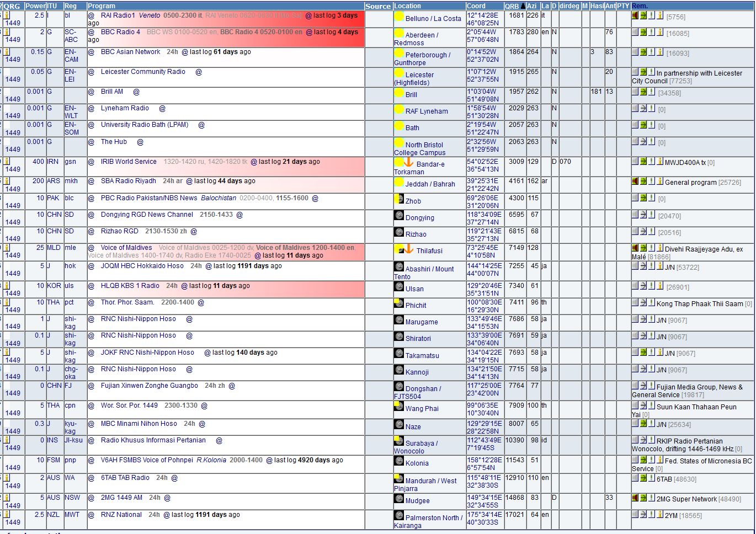
Task: Open the Leicester Community Radio link
Action: click(143, 72)
